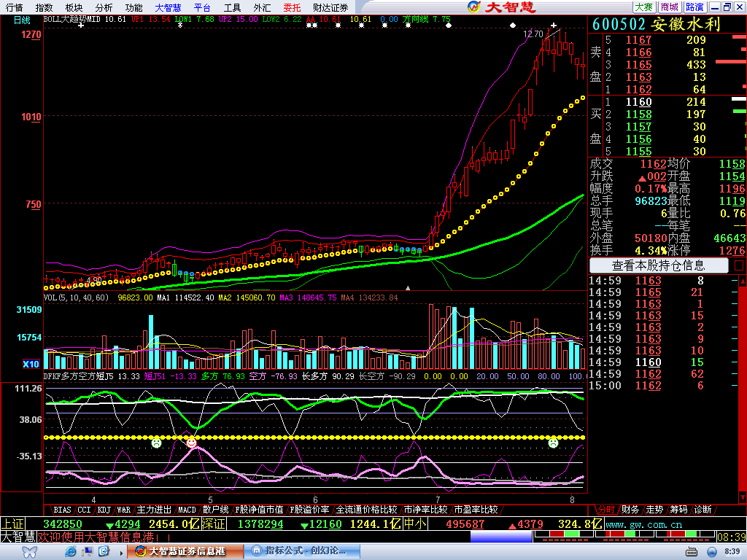Click the 15:00 last trade row
Image resolution: width=747 pixels, height=560 pixels.
coord(664,386)
